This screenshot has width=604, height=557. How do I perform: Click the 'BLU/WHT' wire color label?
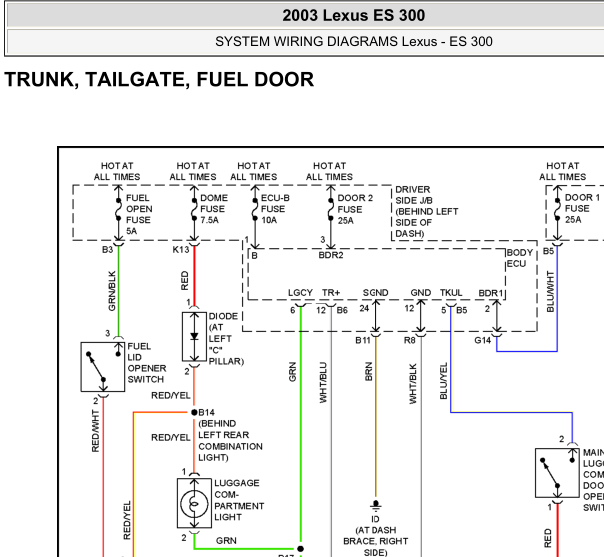pyautogui.click(x=550, y=291)
